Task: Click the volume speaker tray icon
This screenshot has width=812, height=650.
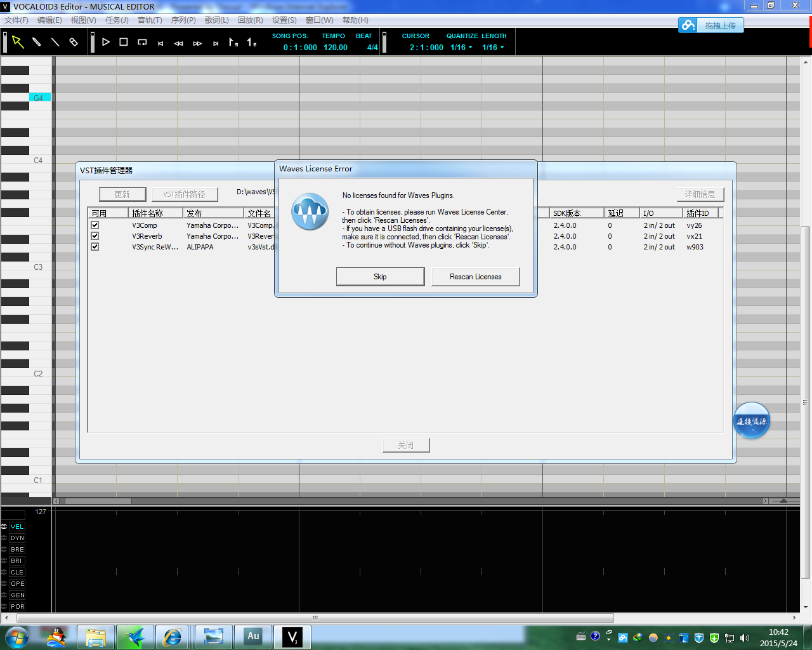Action: point(745,637)
